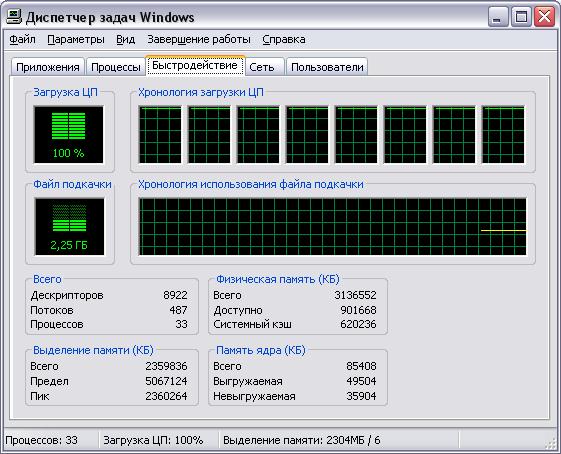
Task: Click the Task Manager title bar icon
Action: pyautogui.click(x=14, y=16)
